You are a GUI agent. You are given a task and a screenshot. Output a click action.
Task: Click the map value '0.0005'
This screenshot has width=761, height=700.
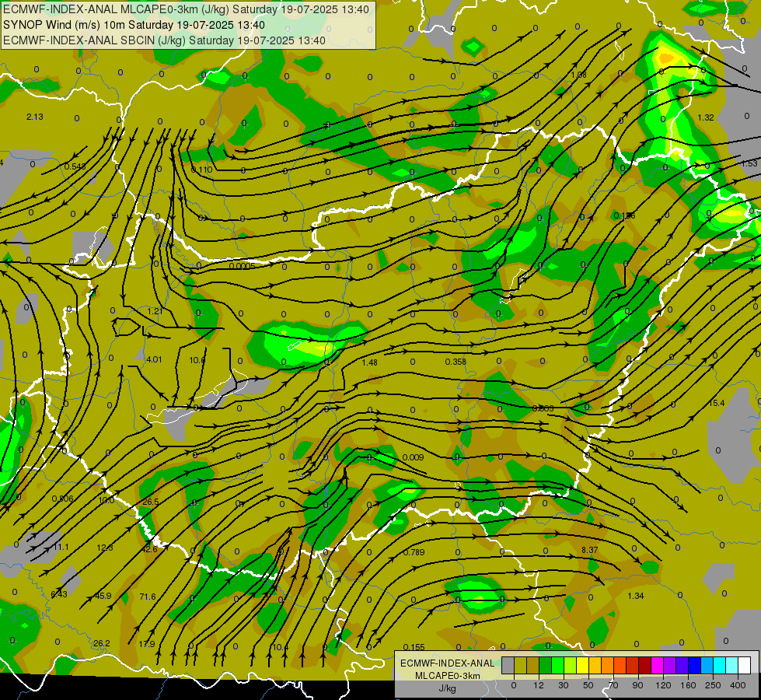pos(243,266)
